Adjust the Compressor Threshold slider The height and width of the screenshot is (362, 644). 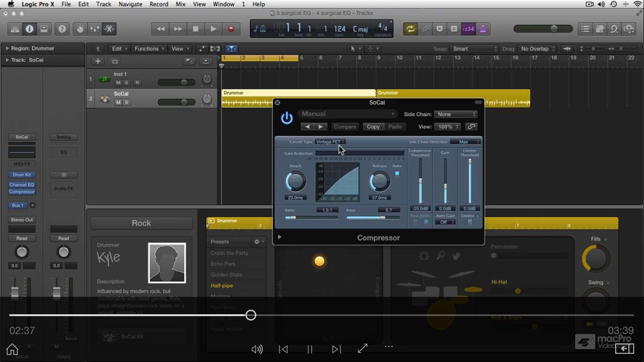(420, 181)
